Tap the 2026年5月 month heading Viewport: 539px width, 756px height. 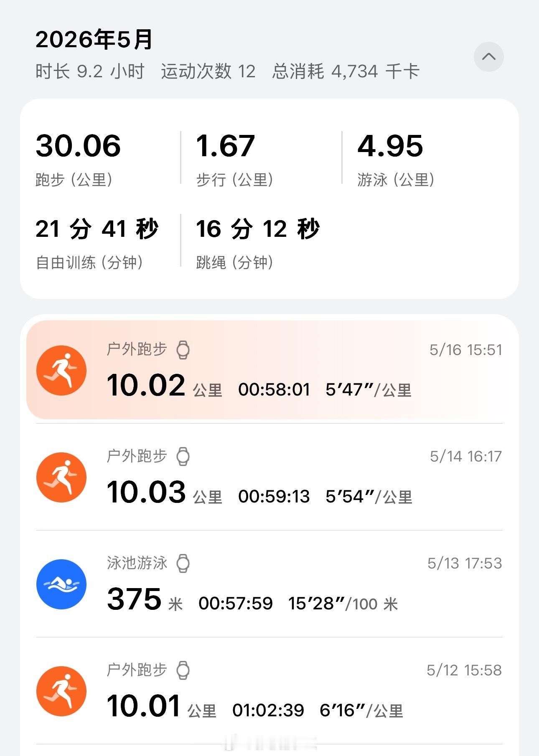[94, 40]
